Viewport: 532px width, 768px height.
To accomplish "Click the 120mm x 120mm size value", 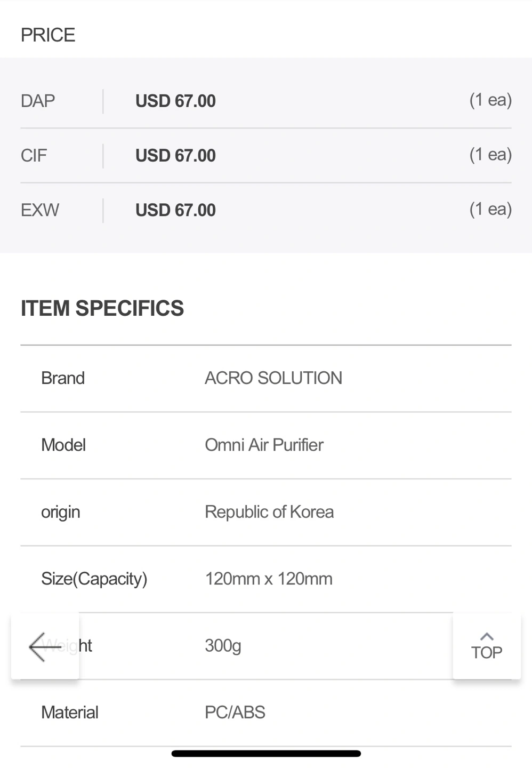I will [269, 579].
